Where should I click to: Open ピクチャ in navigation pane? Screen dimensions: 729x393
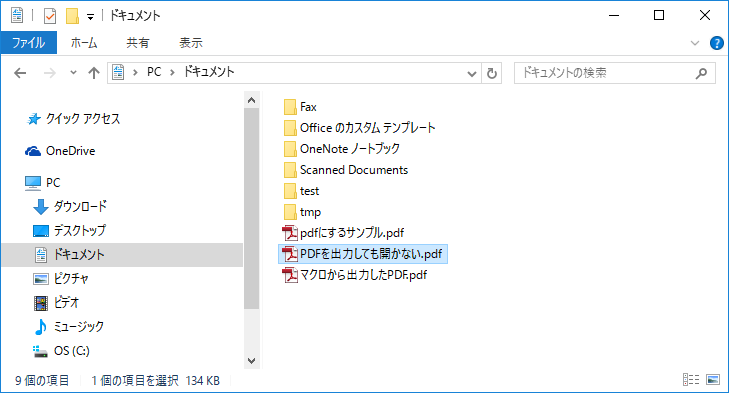61,279
